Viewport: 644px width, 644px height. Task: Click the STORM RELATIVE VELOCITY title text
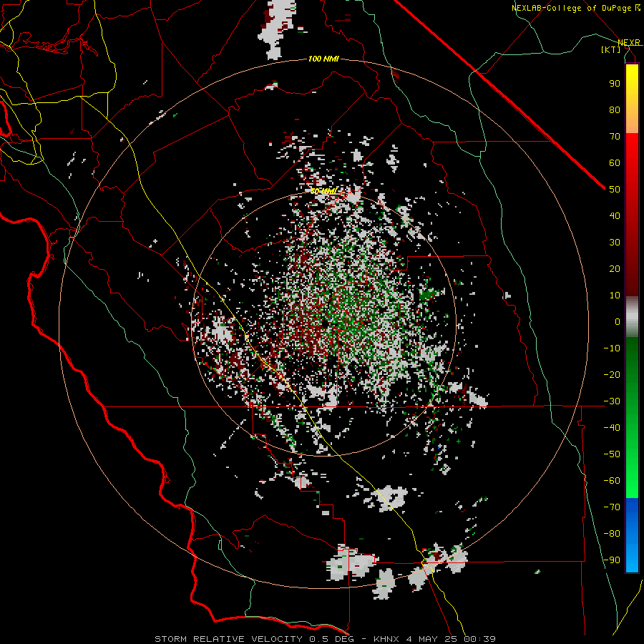click(229, 639)
